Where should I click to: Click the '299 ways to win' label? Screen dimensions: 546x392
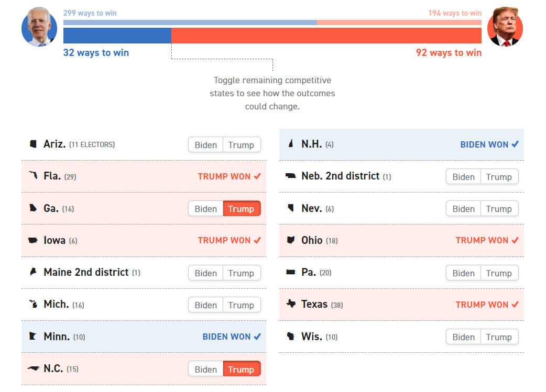90,13
